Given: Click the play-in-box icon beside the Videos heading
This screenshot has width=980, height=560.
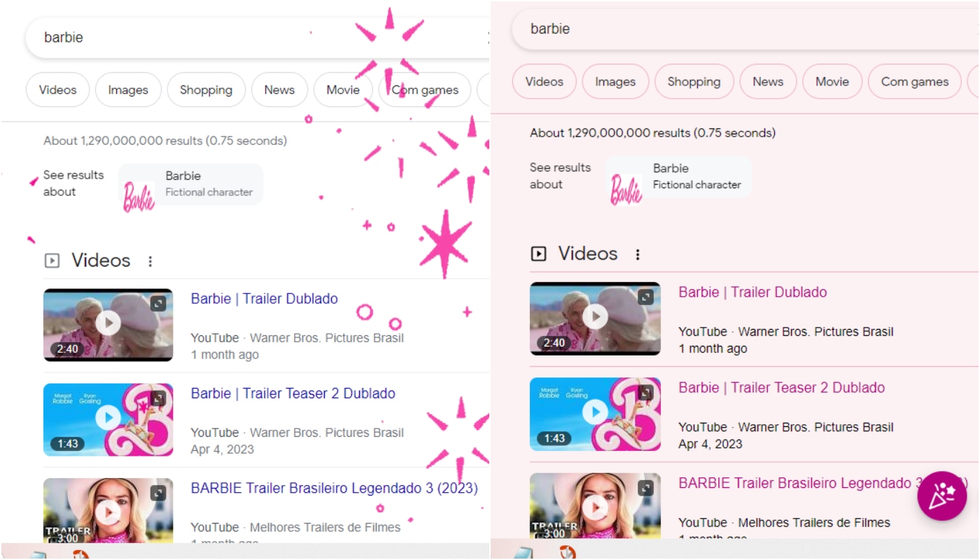Looking at the screenshot, I should 50,260.
